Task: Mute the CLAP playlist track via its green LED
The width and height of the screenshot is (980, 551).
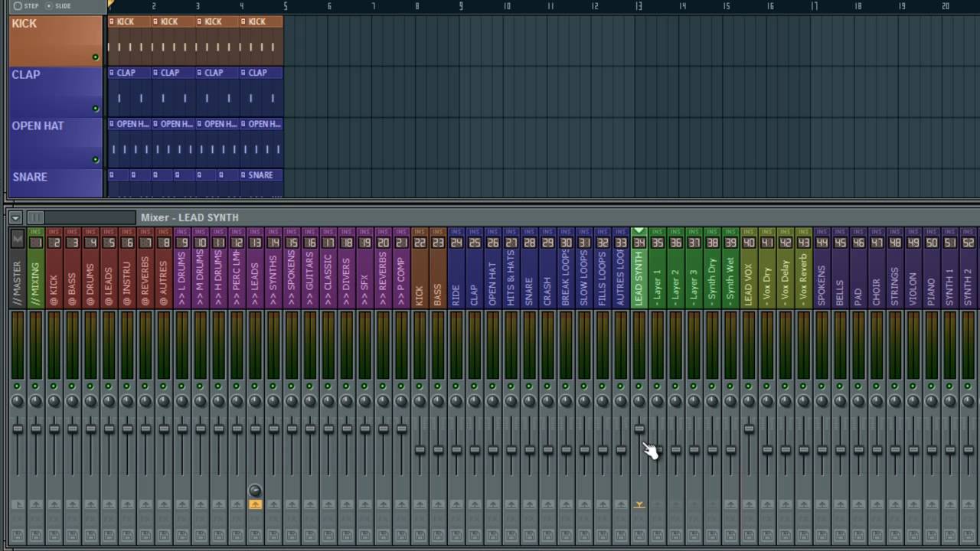Action: [96, 109]
